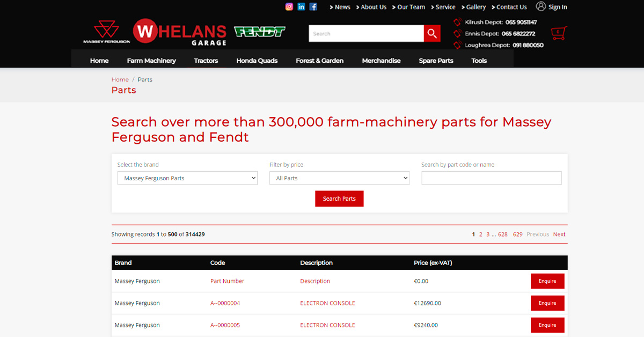The image size is (644, 337).
Task: Click Loughrea Depot number 091 880050
Action: tap(528, 46)
